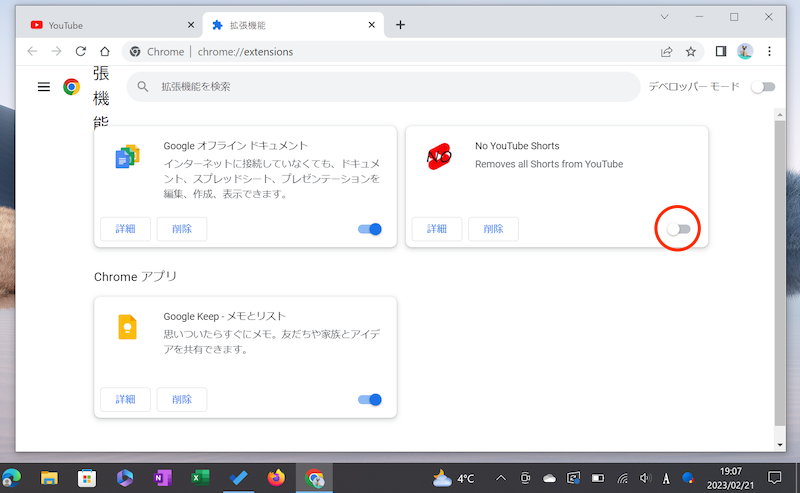
Task: Open the side panel icon
Action: [x=720, y=52]
